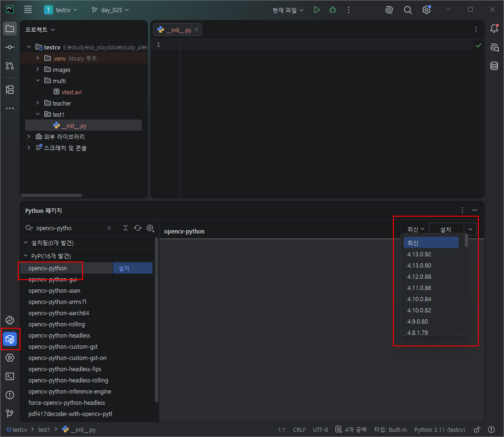This screenshot has height=437, width=504.
Task: Open the Database tool window
Action: (x=494, y=66)
